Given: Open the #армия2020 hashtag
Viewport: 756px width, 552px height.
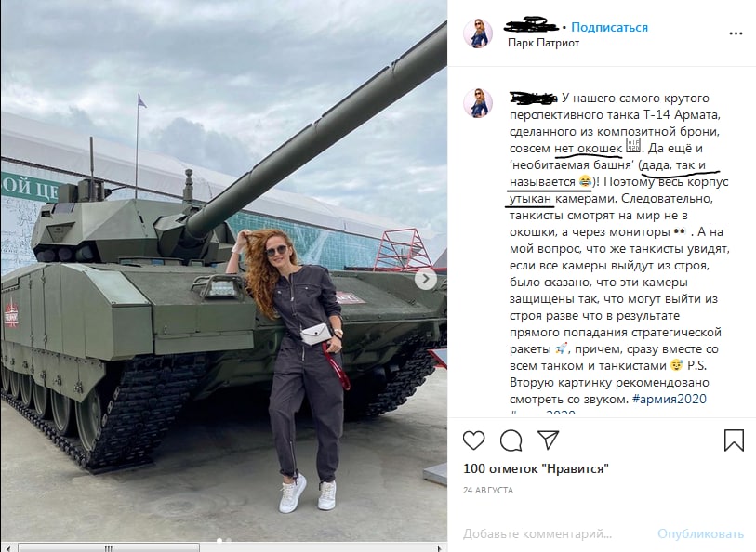Looking at the screenshot, I should pos(670,399).
